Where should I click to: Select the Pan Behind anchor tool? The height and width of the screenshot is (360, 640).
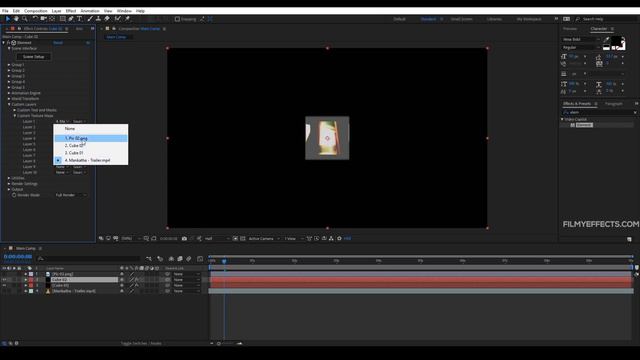click(x=52, y=19)
